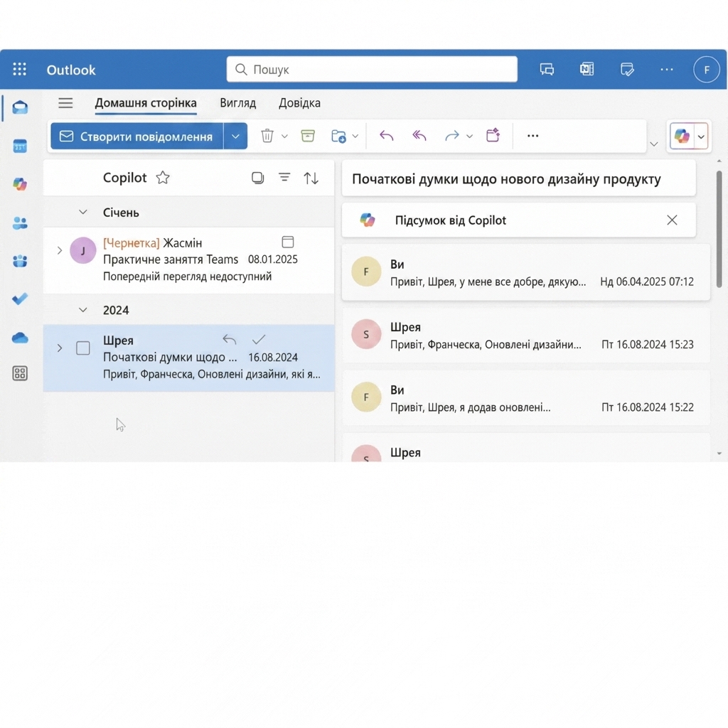Image resolution: width=728 pixels, height=728 pixels.
Task: Open toolbar more commands ellipsis
Action: click(x=533, y=136)
